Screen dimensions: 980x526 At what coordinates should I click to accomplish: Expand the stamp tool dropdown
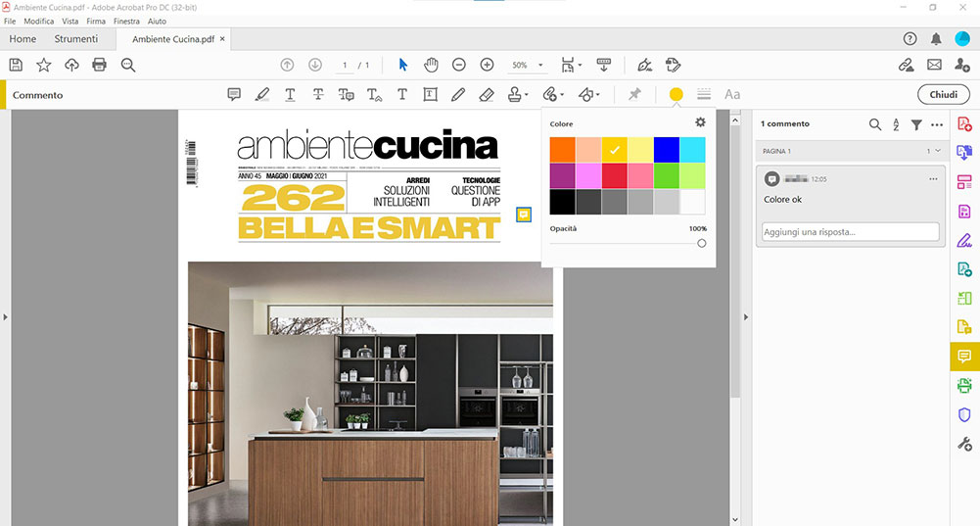click(527, 95)
